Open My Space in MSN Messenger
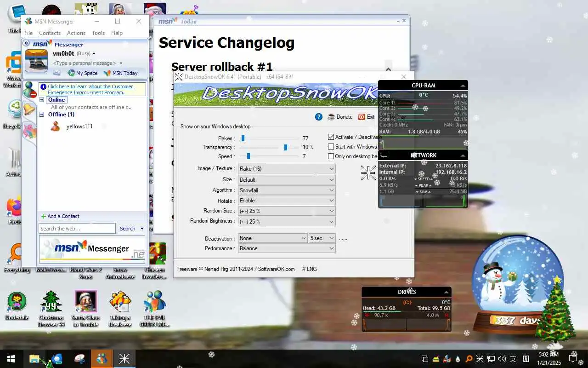Image resolution: width=588 pixels, height=368 pixels. 83,73
